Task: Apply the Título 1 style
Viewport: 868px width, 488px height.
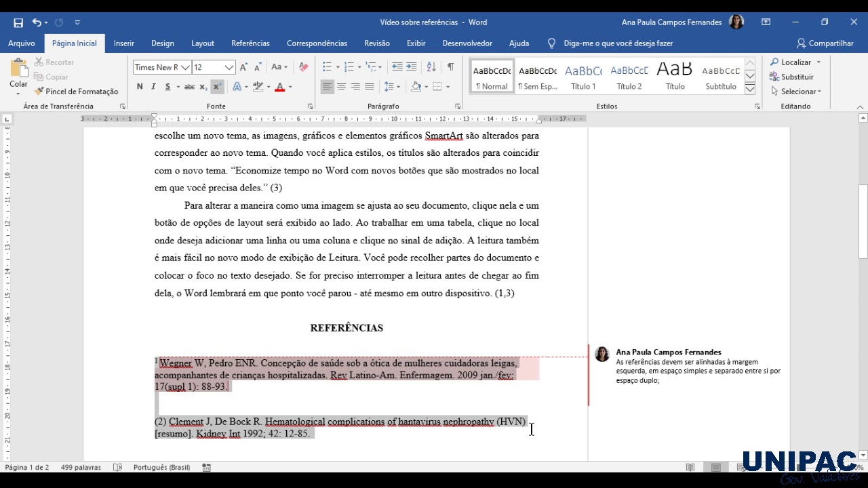Action: (583, 76)
